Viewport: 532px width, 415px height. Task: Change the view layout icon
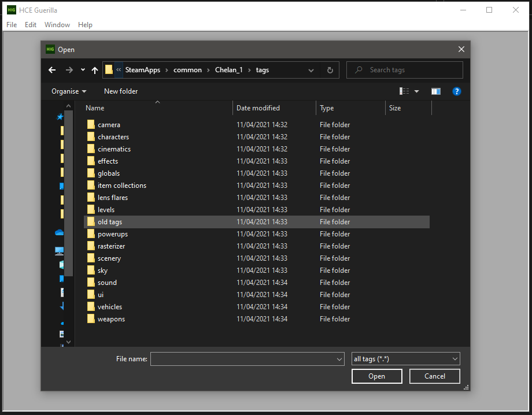404,91
